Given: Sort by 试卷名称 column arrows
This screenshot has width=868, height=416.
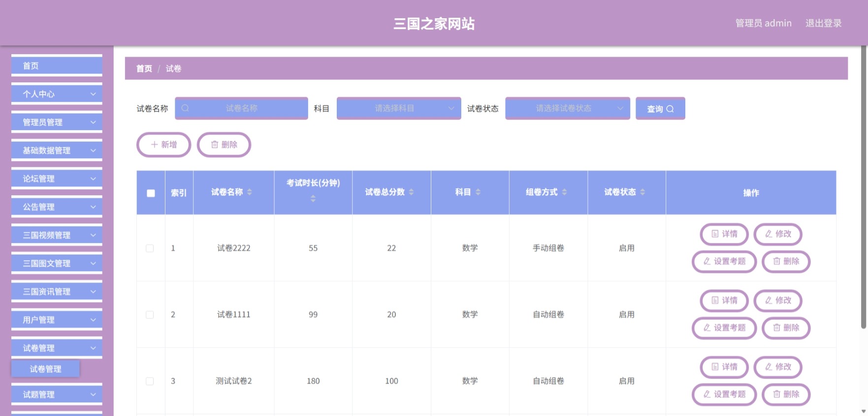Looking at the screenshot, I should coord(250,192).
